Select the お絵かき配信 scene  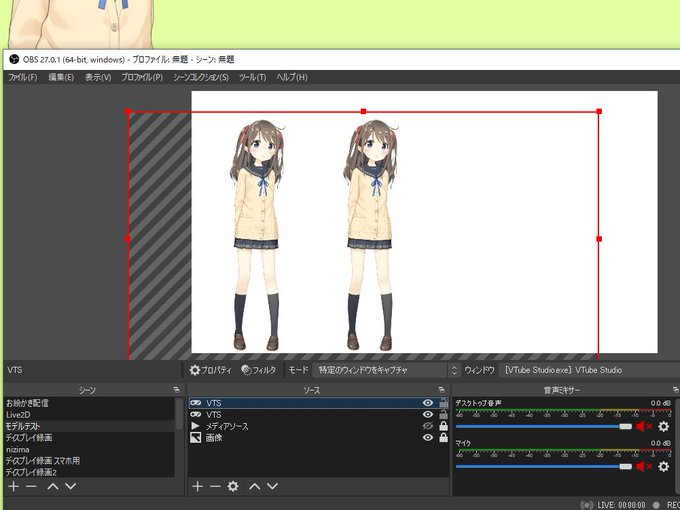(89, 403)
